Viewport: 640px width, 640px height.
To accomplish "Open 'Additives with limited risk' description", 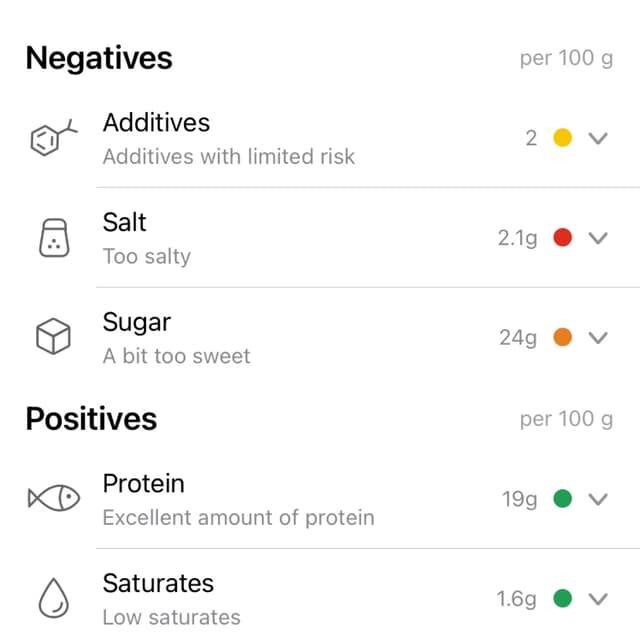I will [229, 157].
